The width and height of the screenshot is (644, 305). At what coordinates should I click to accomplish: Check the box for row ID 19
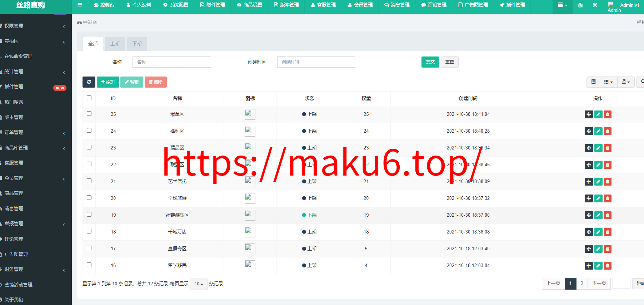click(89, 215)
